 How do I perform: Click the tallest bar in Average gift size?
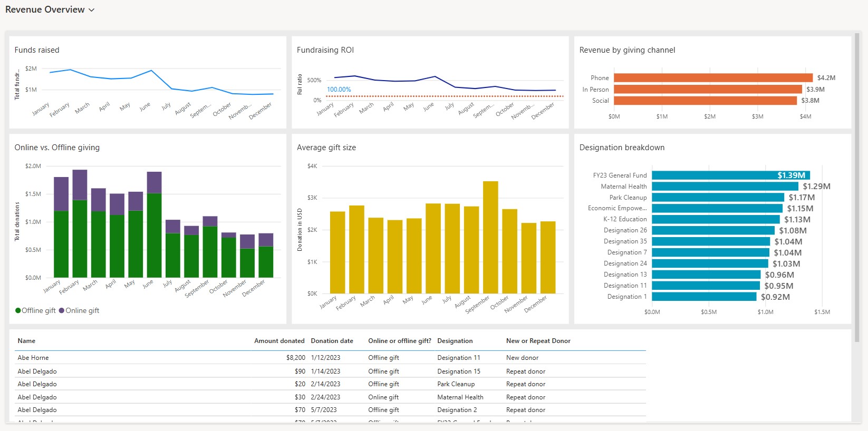point(490,237)
